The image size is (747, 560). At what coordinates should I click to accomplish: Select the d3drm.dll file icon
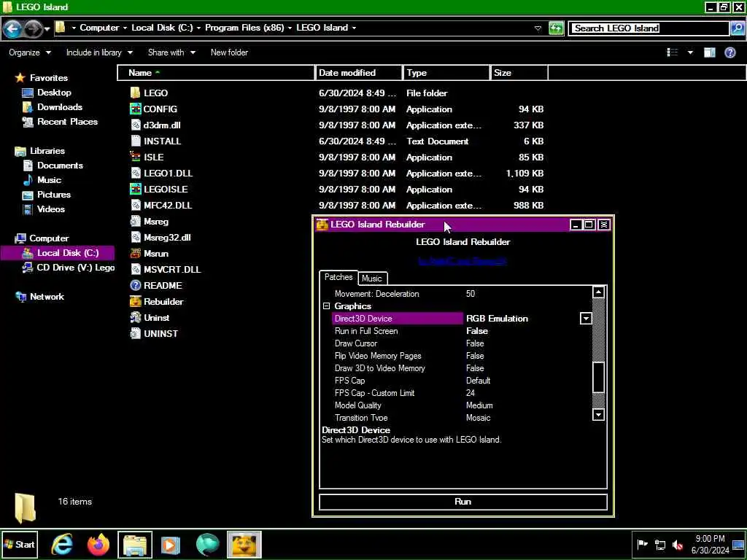135,125
